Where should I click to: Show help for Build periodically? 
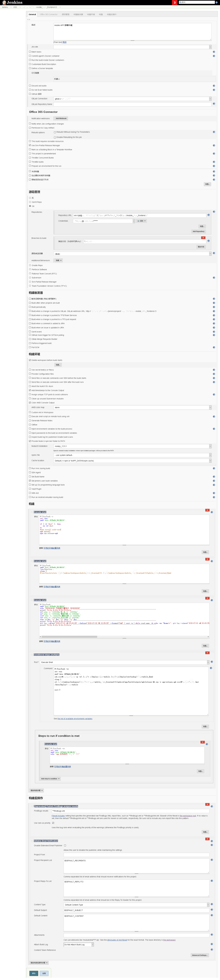(214, 307)
